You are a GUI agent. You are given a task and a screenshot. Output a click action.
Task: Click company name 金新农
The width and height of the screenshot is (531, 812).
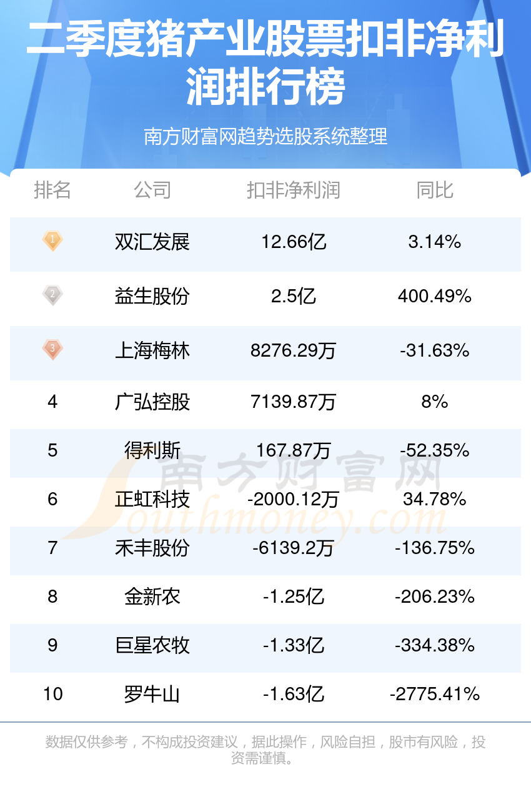click(x=152, y=597)
